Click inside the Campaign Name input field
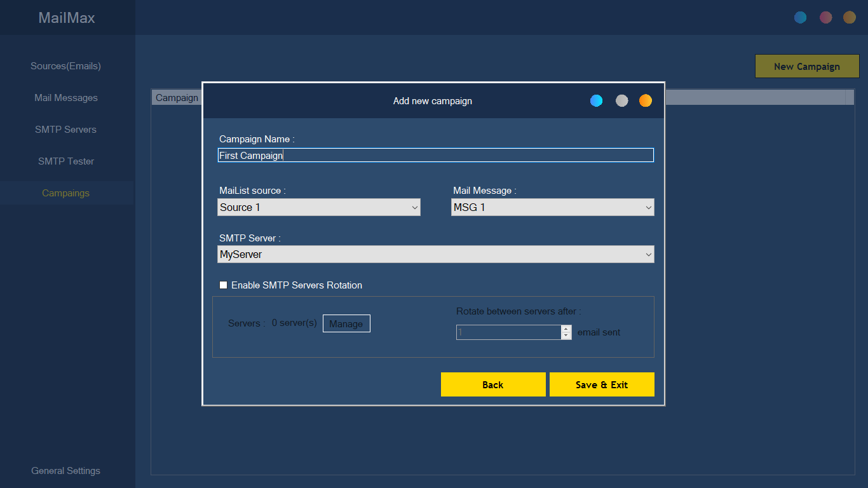The width and height of the screenshot is (868, 488). [435, 154]
